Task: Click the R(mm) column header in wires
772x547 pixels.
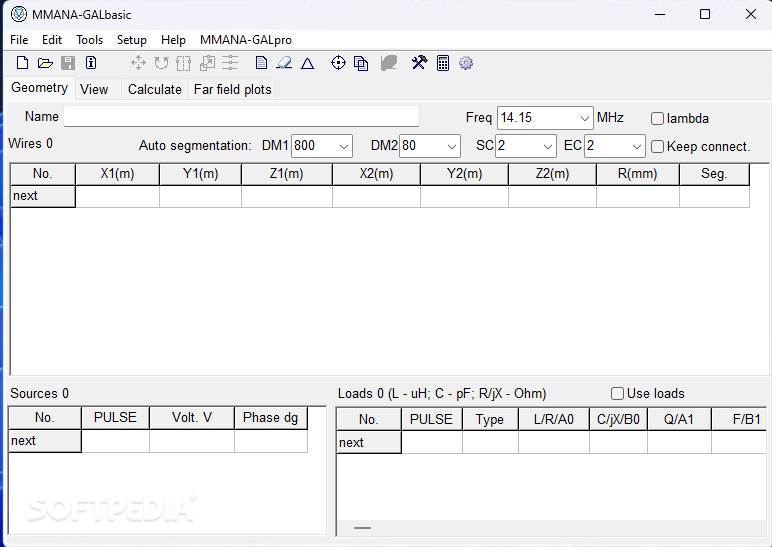Action: [638, 174]
